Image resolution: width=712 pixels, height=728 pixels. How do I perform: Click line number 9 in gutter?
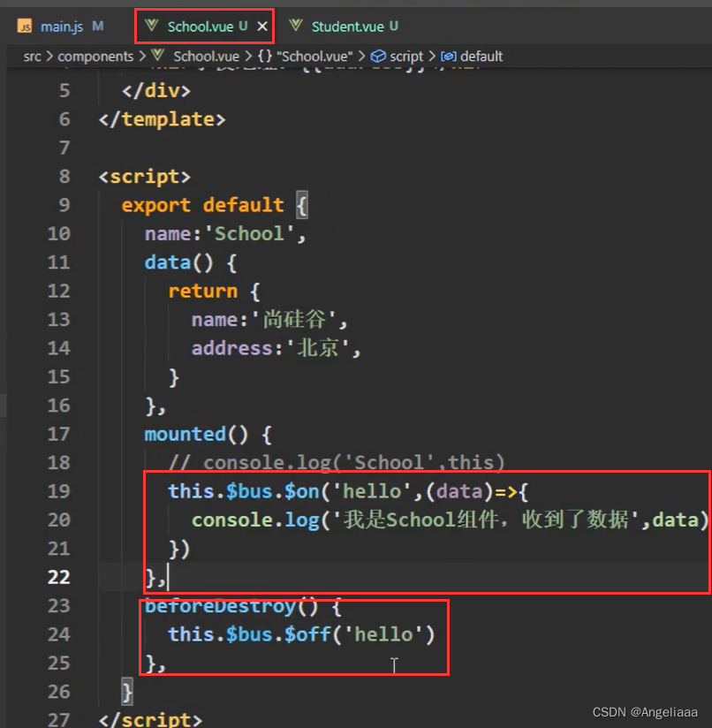point(64,205)
